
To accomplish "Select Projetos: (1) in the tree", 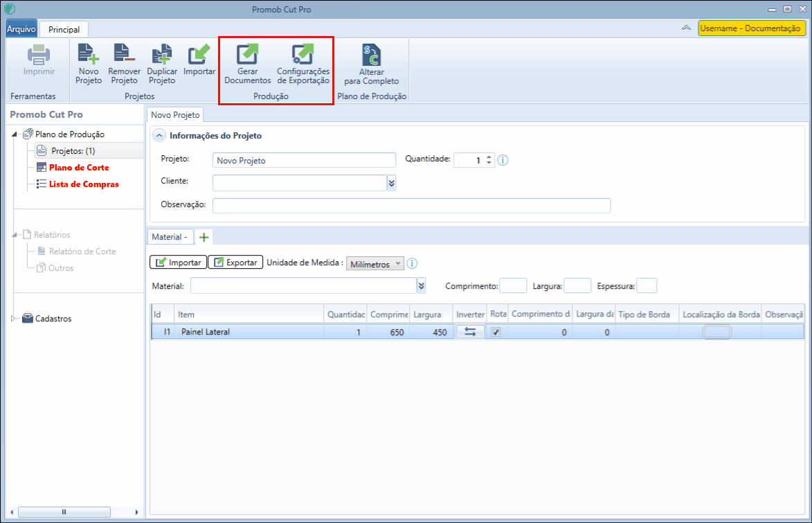I will (x=73, y=151).
